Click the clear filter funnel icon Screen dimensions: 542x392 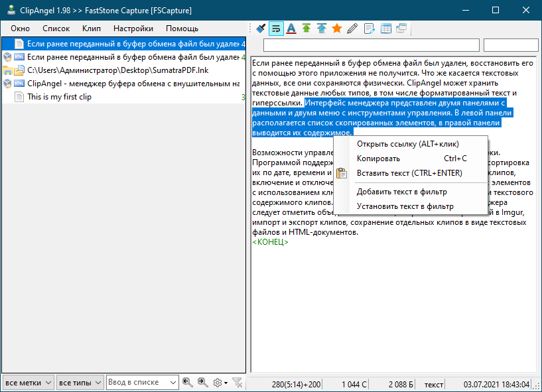pyautogui.click(x=237, y=383)
